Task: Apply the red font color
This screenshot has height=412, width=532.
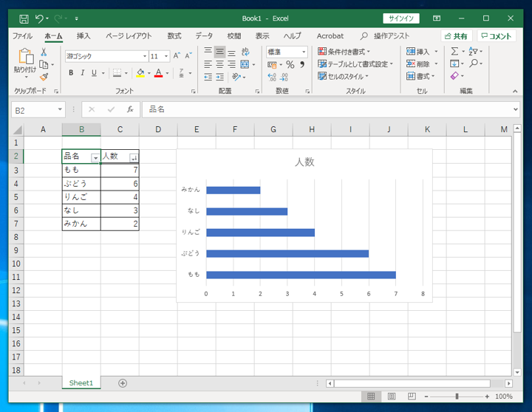Action: pos(158,73)
